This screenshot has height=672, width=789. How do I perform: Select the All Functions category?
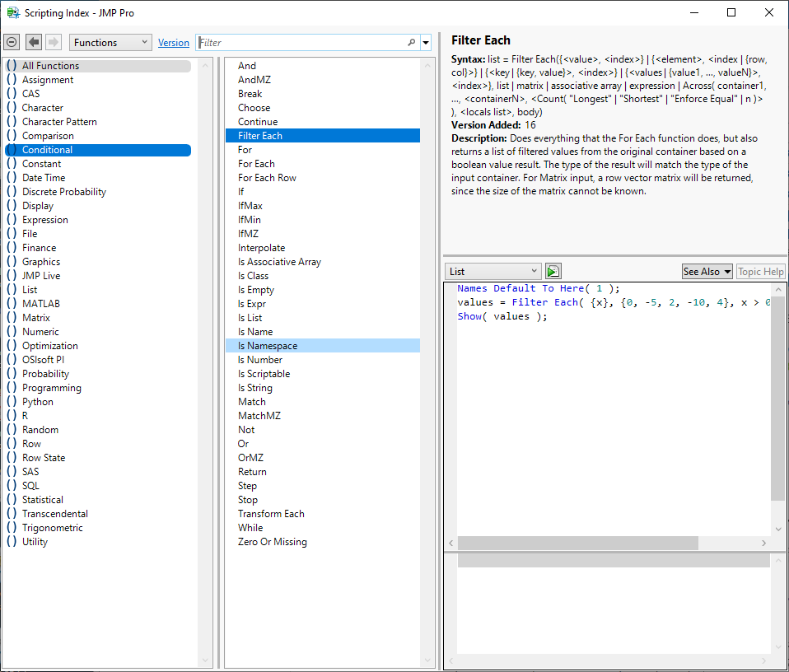50,66
